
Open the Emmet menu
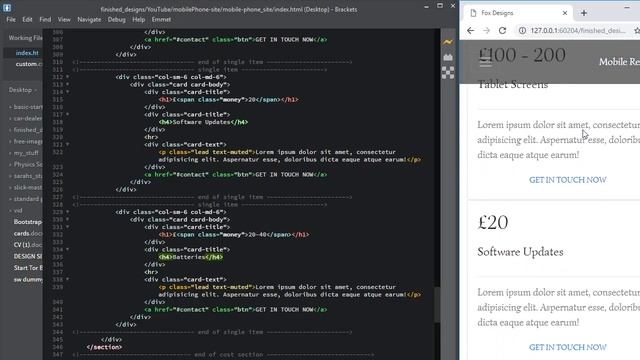161,20
